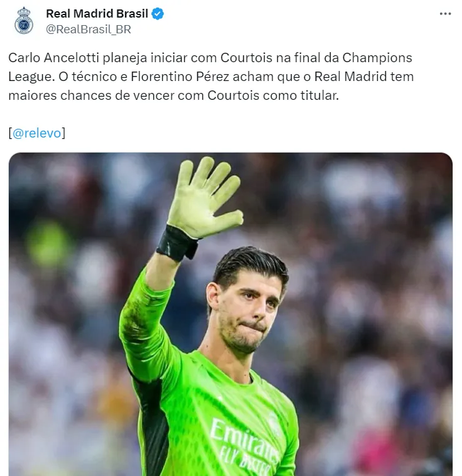The width and height of the screenshot is (462, 476).
Task: Open the Real Madrid Brasil profile avatar
Action: pos(24,21)
